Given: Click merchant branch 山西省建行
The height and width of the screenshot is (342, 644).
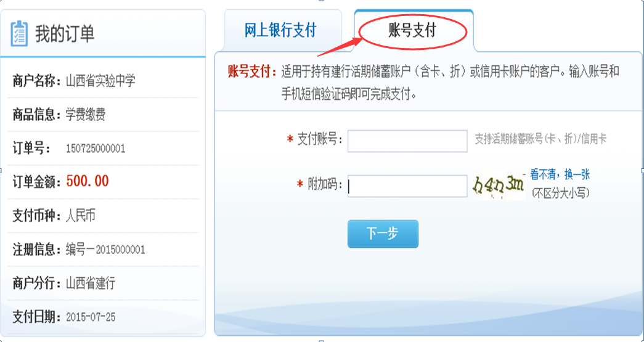Looking at the screenshot, I should [x=91, y=283].
